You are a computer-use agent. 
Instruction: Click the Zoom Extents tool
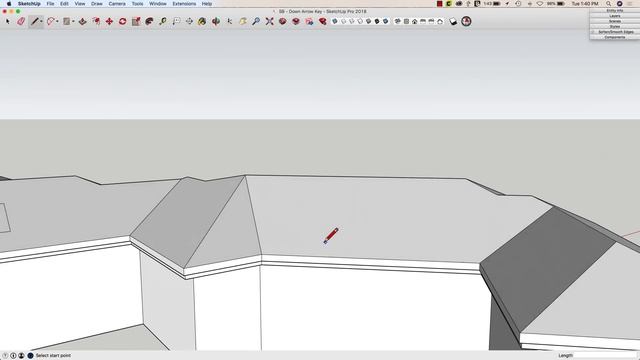(x=269, y=21)
